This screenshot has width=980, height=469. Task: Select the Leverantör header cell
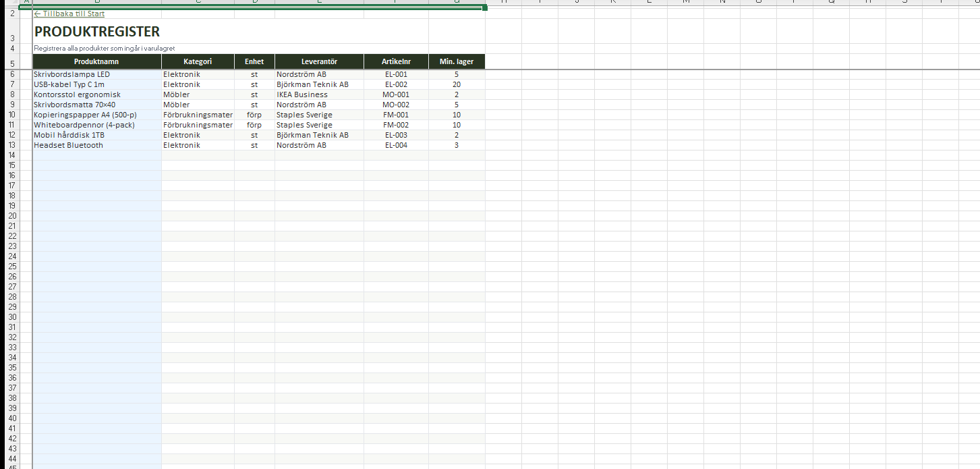(x=319, y=61)
